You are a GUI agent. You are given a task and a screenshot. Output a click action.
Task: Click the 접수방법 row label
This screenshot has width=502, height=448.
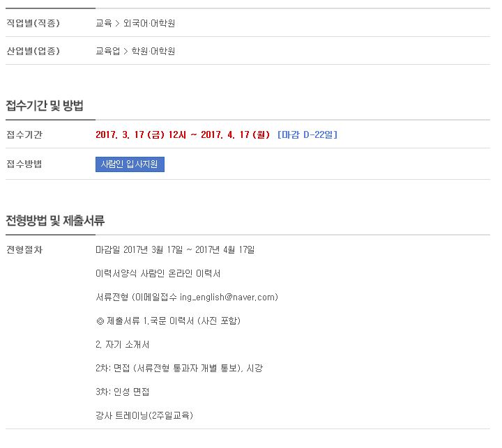[24, 164]
